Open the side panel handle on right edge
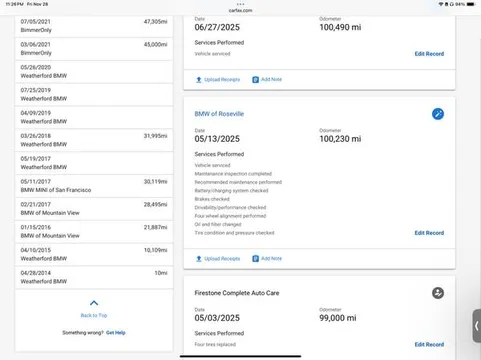 pyautogui.click(x=477, y=326)
